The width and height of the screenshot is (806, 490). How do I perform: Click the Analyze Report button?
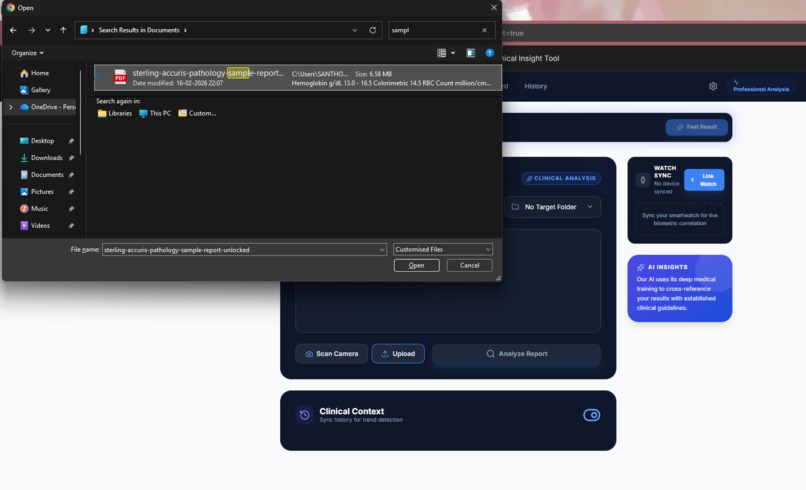tap(517, 354)
